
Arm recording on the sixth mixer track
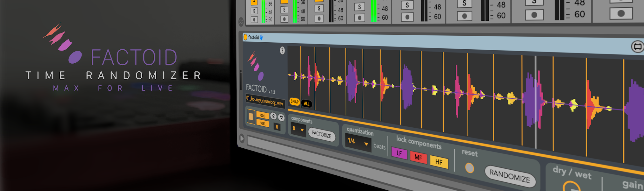coord(464,16)
